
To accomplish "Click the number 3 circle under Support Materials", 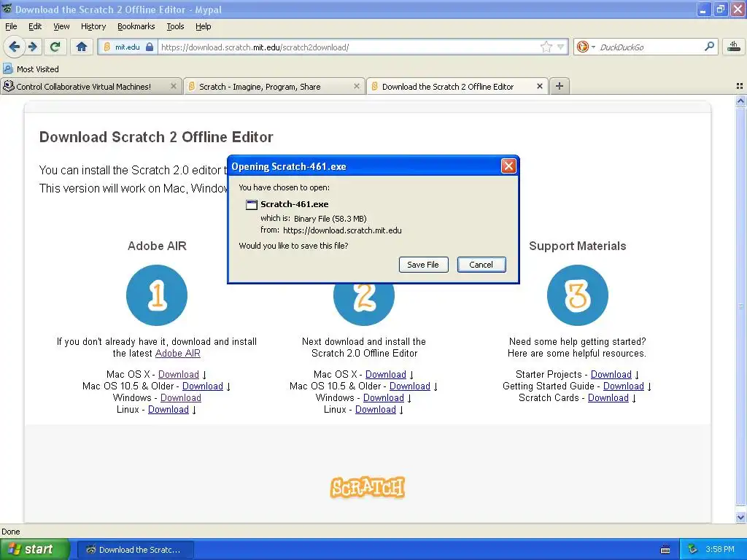I will [578, 295].
